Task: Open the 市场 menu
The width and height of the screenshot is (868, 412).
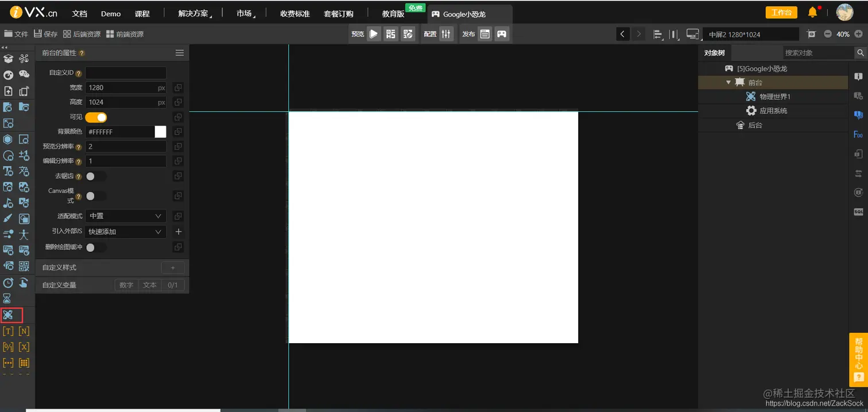Action: coord(246,14)
